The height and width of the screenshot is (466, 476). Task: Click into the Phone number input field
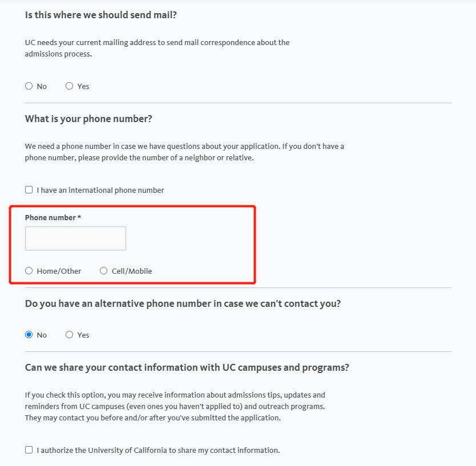(75, 238)
